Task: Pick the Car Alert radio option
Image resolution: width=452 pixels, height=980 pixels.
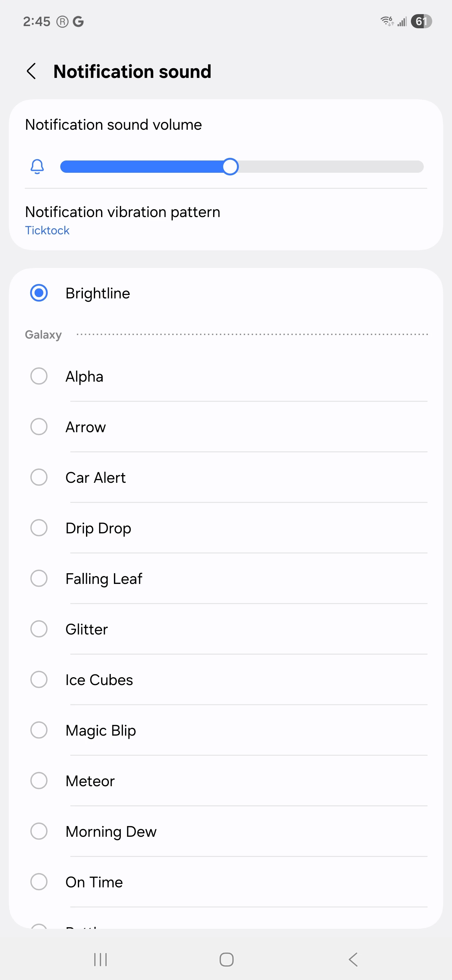Action: coord(39,477)
